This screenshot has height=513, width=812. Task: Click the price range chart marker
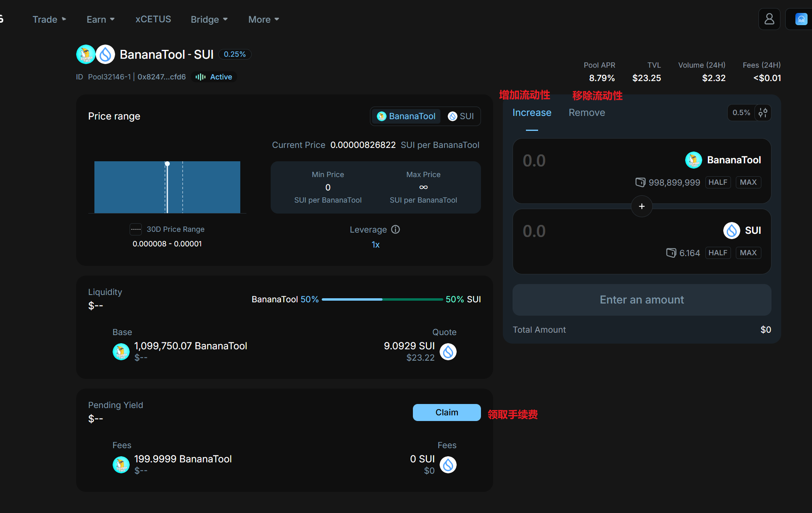click(x=167, y=164)
